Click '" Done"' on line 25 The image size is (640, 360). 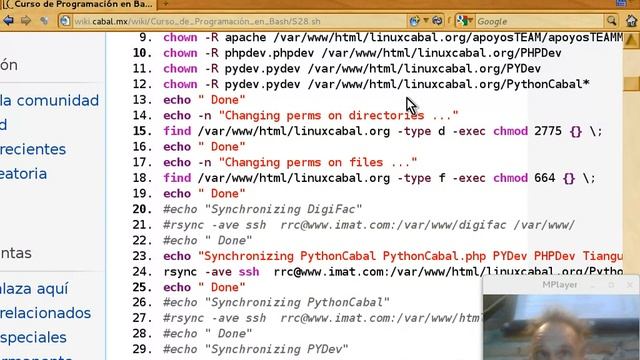tap(222, 287)
